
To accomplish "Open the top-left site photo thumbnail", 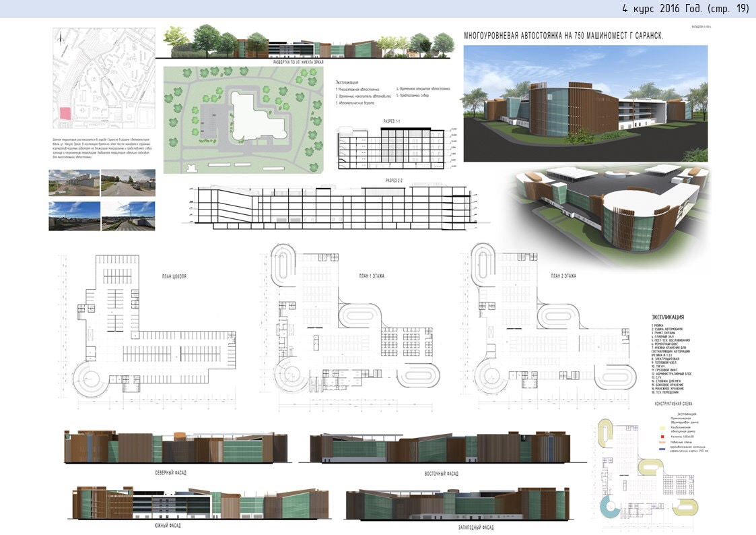I will (x=74, y=183).
